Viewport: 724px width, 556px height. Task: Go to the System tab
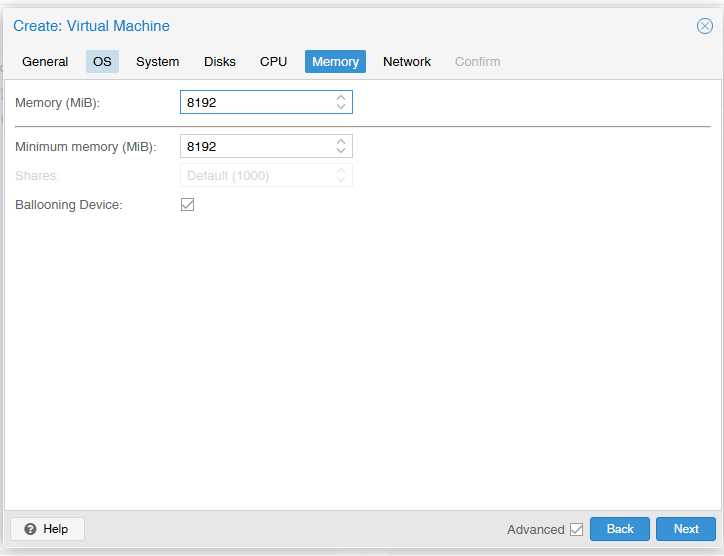pos(157,61)
